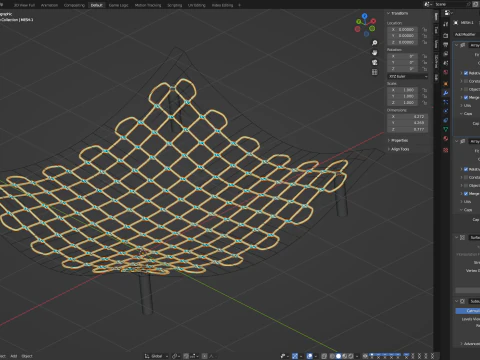The width and height of the screenshot is (480, 360).
Task: Click the viewport pan hand gizmo
Action: tap(375, 53)
